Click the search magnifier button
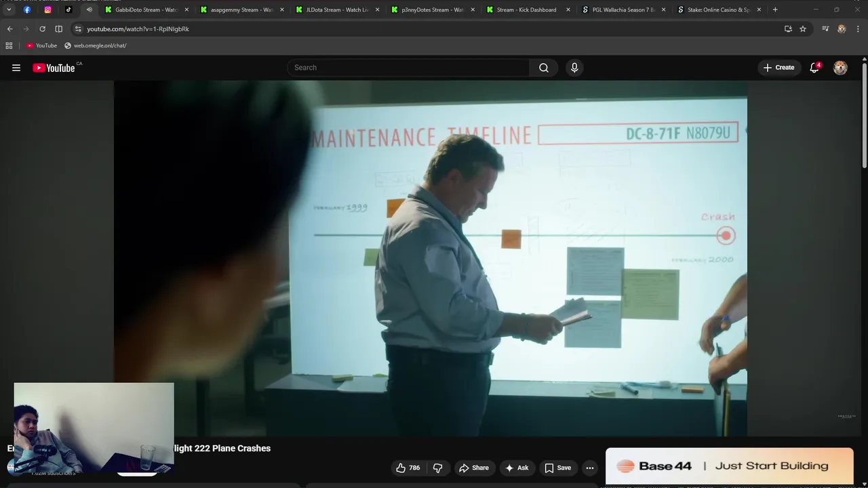The width and height of the screenshot is (868, 488). pos(544,68)
